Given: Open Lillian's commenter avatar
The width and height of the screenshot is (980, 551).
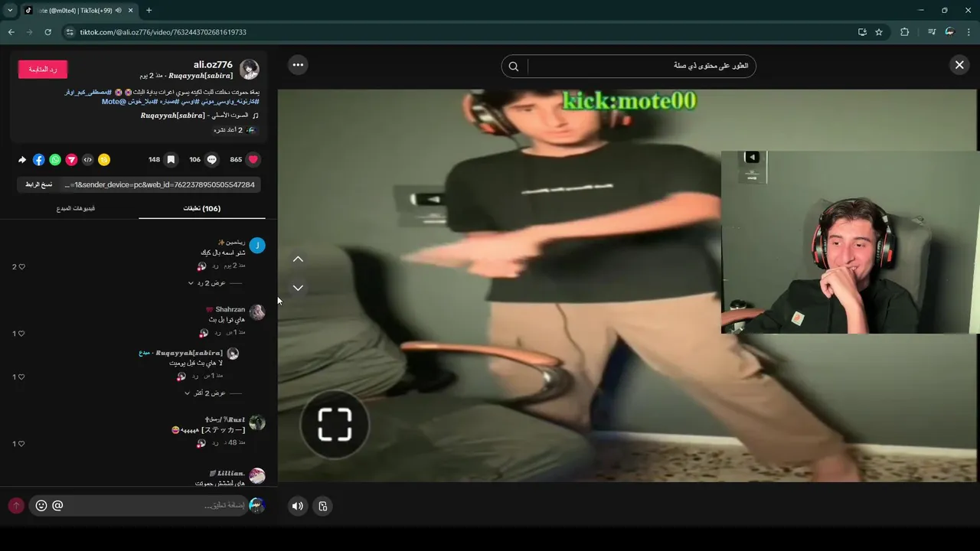Looking at the screenshot, I should pos(257,475).
